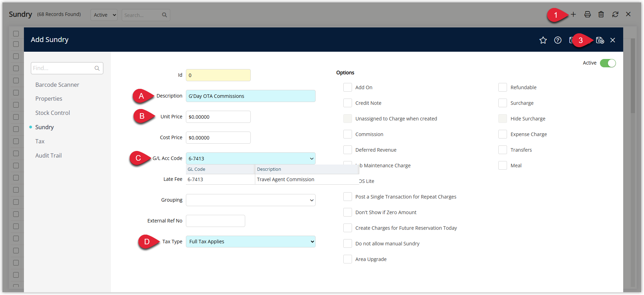Select the 6-7413 Travel Agent Commission row
Viewport: 644px width, 295px height.
click(272, 179)
